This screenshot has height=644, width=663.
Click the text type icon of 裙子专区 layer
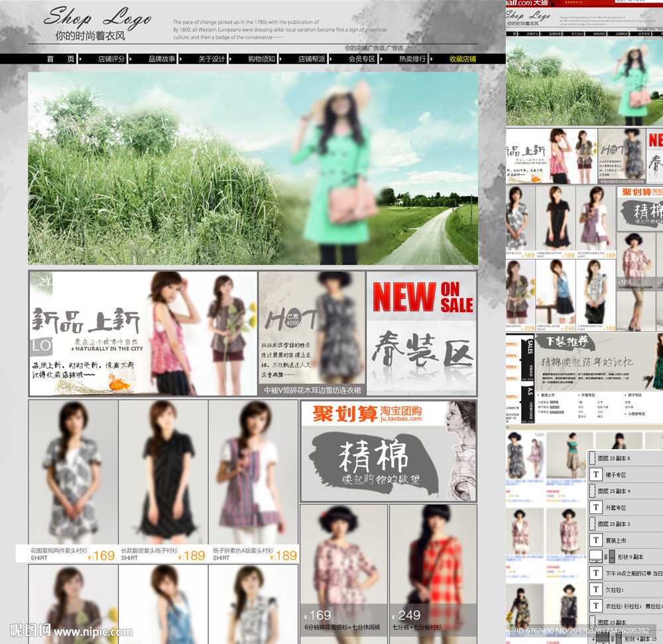(596, 474)
